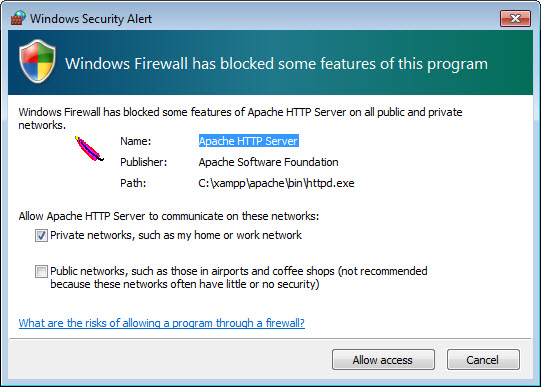541x387 pixels.
Task: Click the Name: label
Action: (x=136, y=141)
